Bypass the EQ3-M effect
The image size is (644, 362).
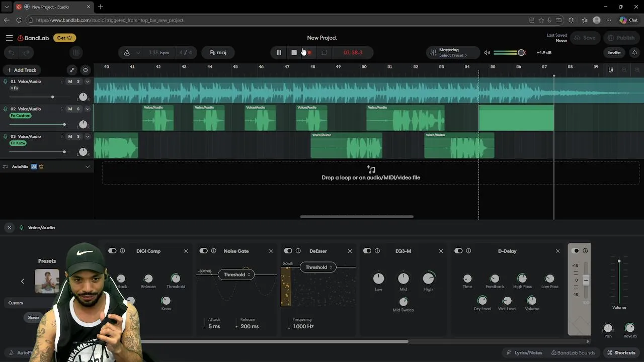367,251
